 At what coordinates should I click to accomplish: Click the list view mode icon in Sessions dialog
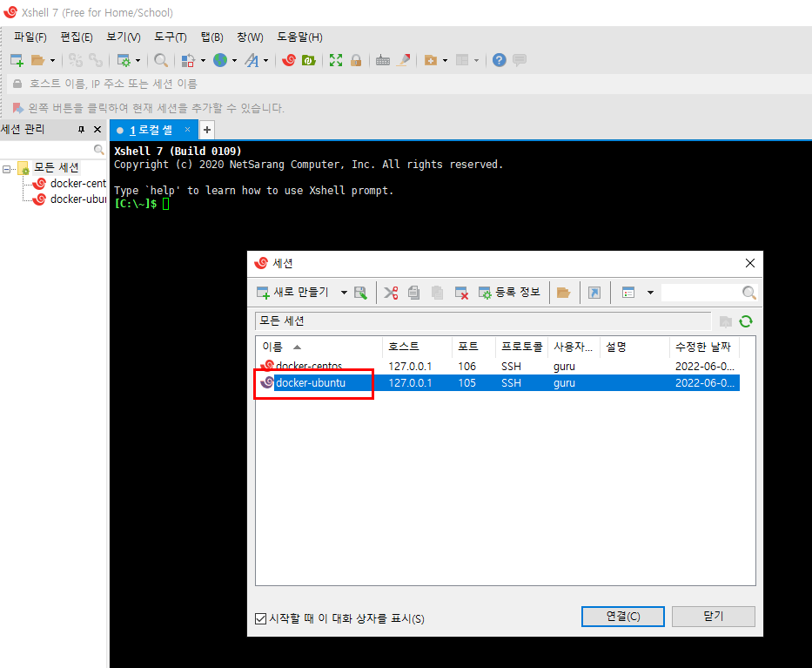pyautogui.click(x=628, y=293)
